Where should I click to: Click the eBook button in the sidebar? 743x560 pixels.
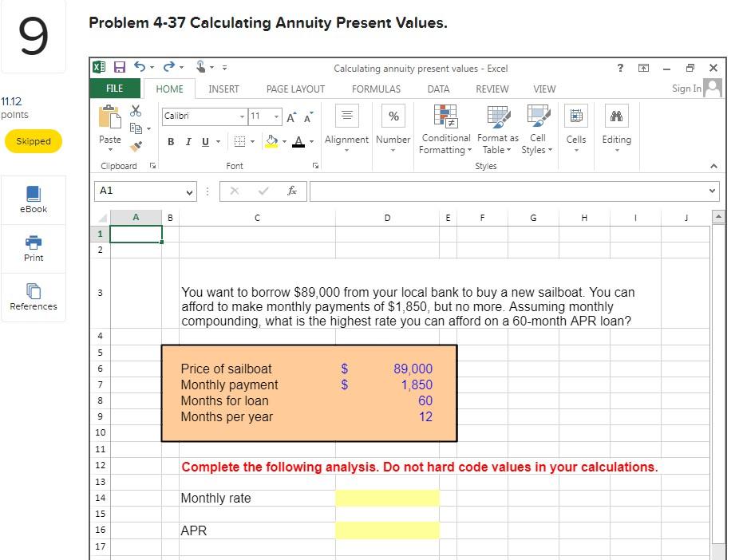(x=33, y=199)
